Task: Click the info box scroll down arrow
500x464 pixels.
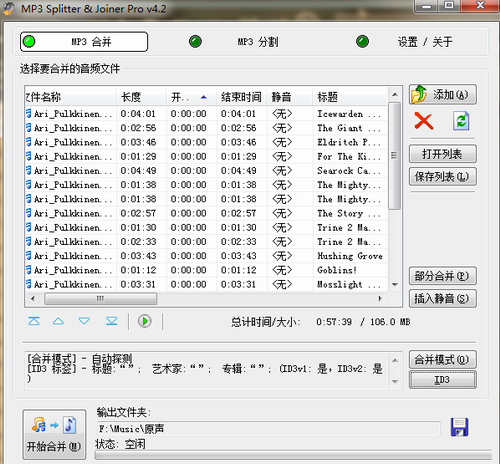Action: coord(395,381)
